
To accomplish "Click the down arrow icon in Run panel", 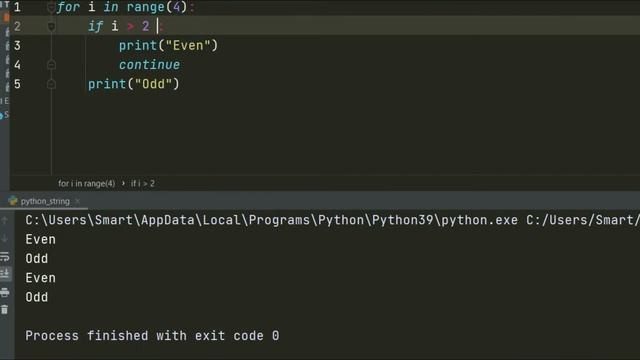I will (5, 238).
